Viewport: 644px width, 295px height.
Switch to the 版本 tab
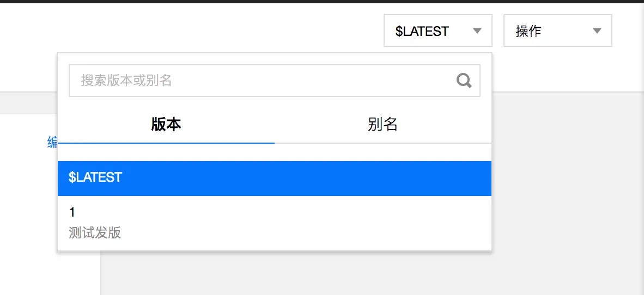(166, 124)
